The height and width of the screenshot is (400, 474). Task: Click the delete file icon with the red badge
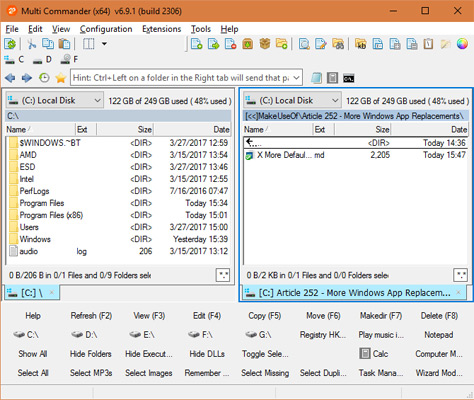pyautogui.click(x=230, y=44)
